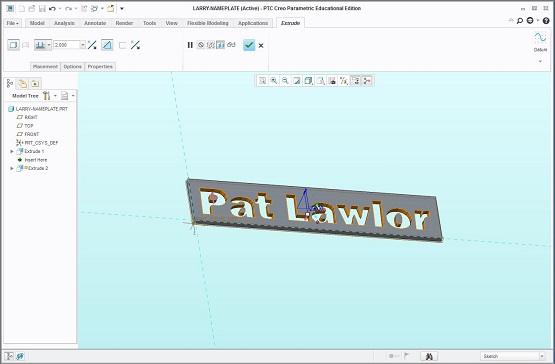This screenshot has height=364, width=555.
Task: Click the Regenerate icon in quick access toolbar
Action: click(84, 8)
